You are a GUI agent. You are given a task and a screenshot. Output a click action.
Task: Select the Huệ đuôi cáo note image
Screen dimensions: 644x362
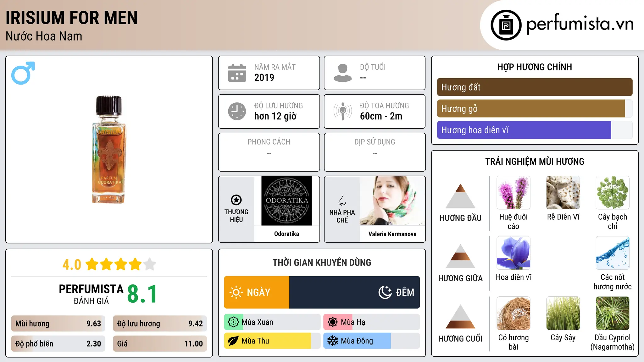pos(514,193)
